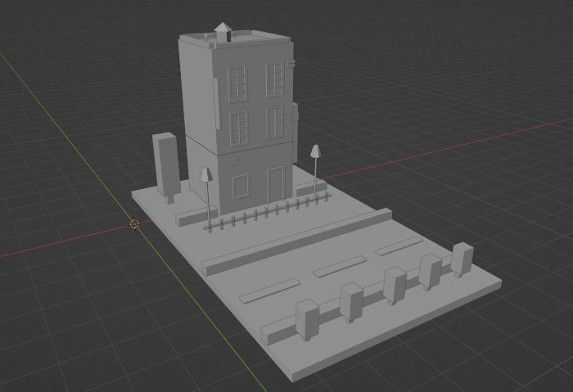Select the nearest road lane marking stripe
Screen dimensions: 573x392
[x=269, y=291]
